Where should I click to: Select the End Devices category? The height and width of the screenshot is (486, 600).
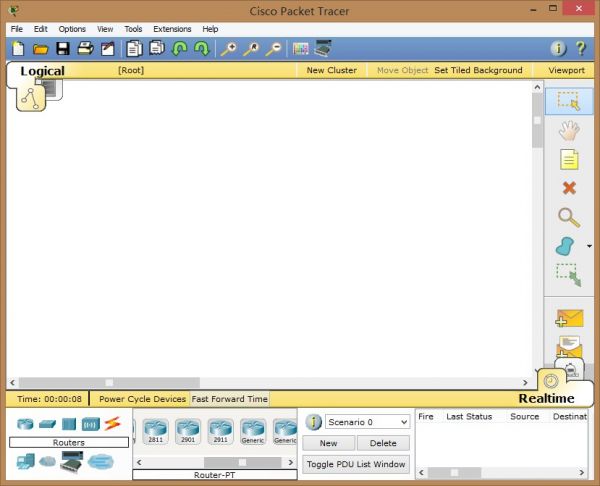(26, 462)
